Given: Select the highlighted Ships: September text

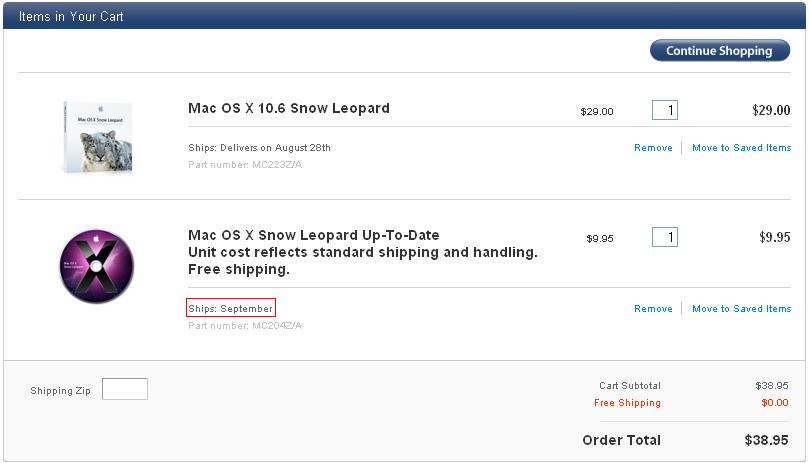Looking at the screenshot, I should 230,308.
